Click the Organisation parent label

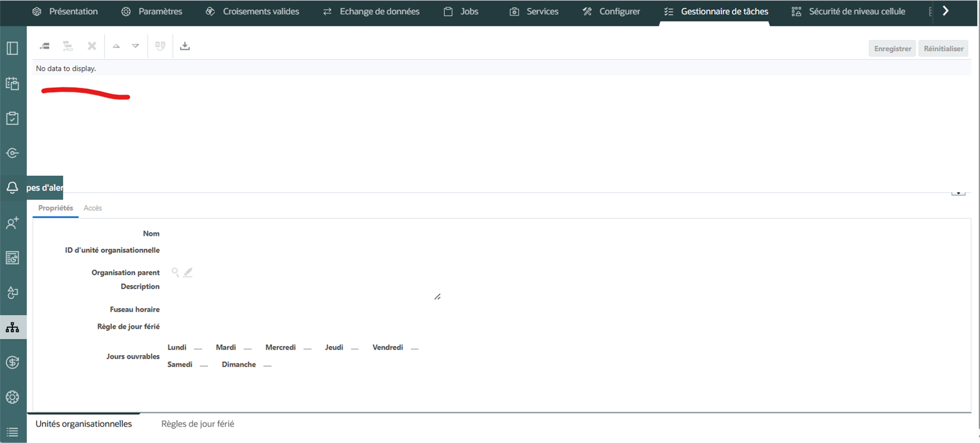[x=126, y=272]
